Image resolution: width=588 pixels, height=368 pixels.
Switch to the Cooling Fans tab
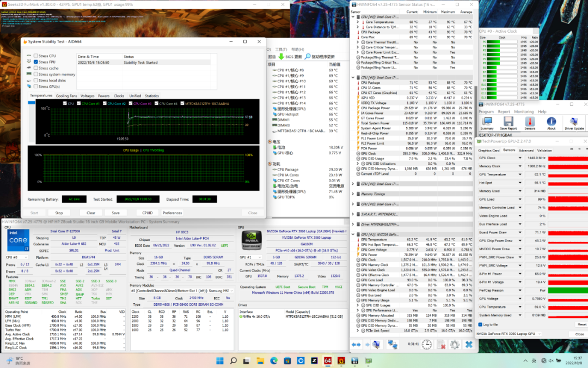66,96
